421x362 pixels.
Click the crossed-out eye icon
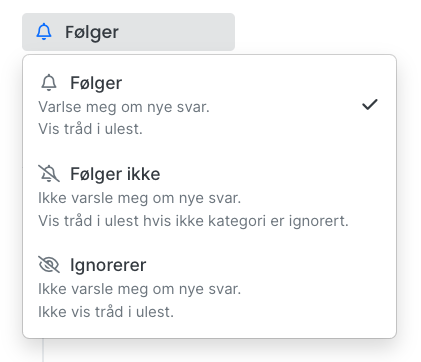pyautogui.click(x=49, y=265)
